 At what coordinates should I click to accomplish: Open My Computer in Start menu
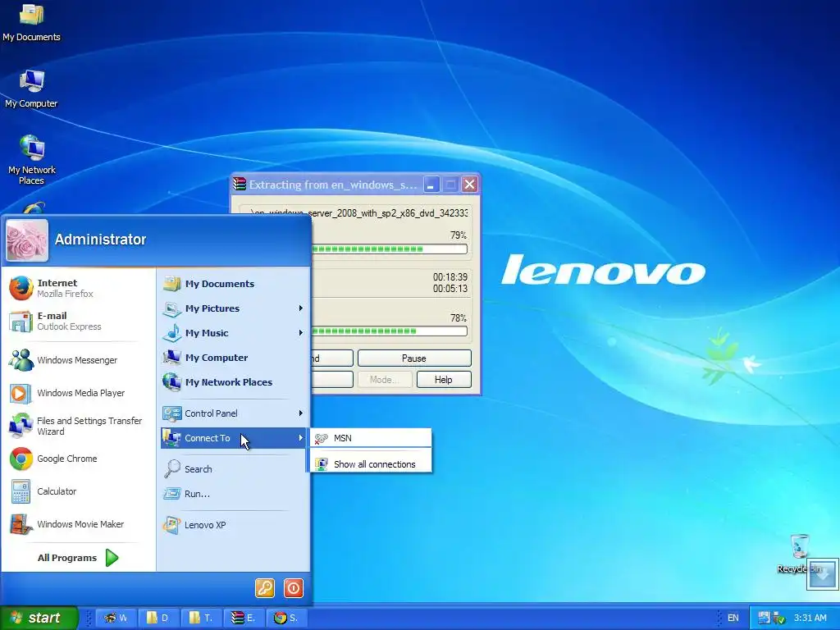point(234,358)
